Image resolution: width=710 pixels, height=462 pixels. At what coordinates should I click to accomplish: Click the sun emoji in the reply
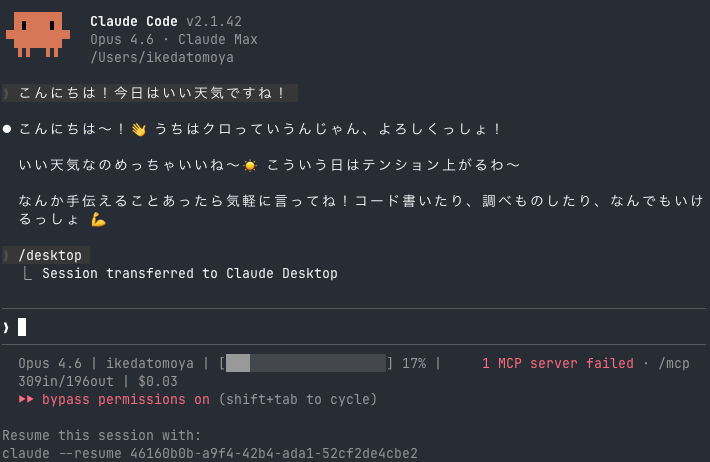[249, 166]
